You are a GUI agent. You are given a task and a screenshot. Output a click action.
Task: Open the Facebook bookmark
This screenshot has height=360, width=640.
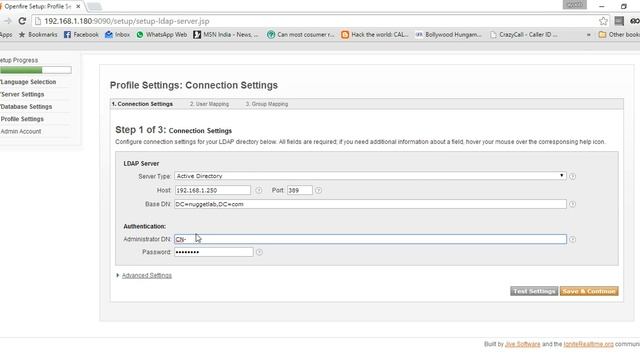point(81,35)
